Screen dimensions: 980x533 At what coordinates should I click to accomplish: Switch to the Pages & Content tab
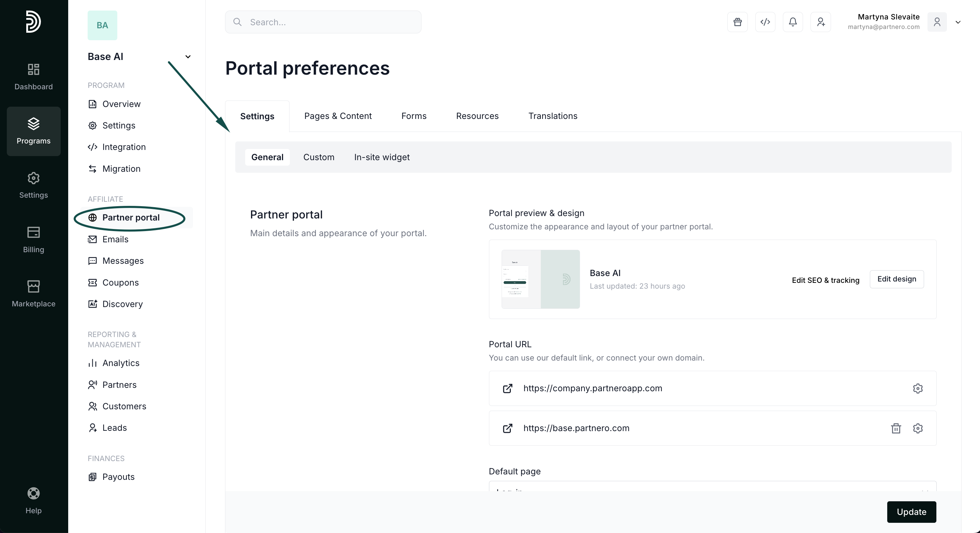338,116
